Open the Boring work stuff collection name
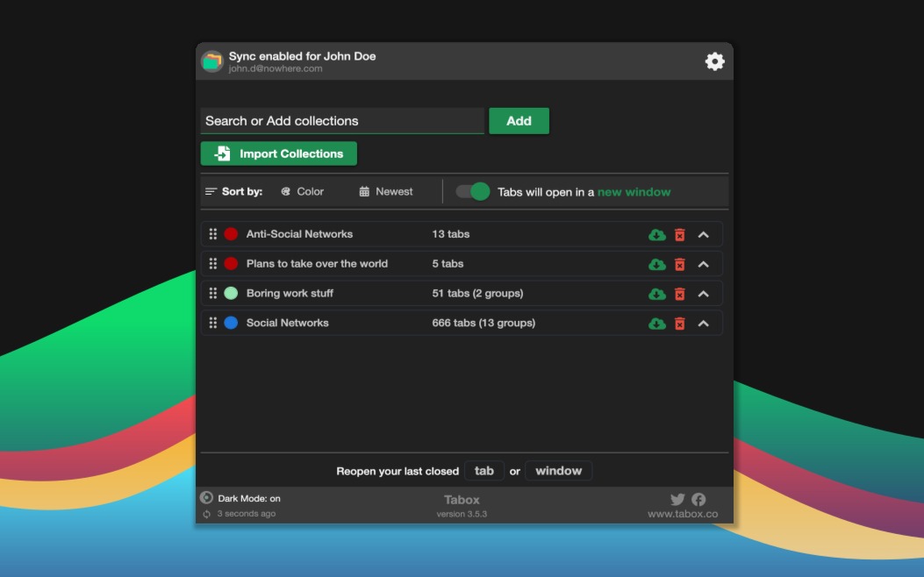Screen dimensions: 924x577 click(x=290, y=293)
